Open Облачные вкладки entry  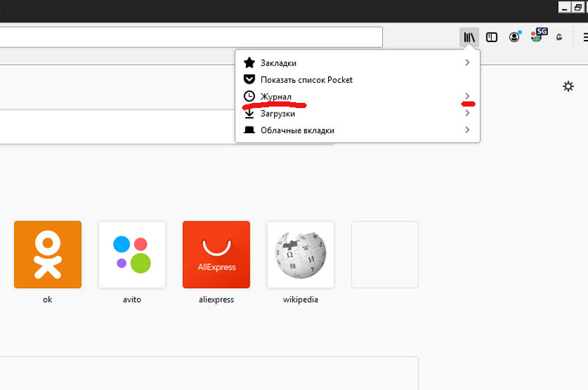click(358, 130)
